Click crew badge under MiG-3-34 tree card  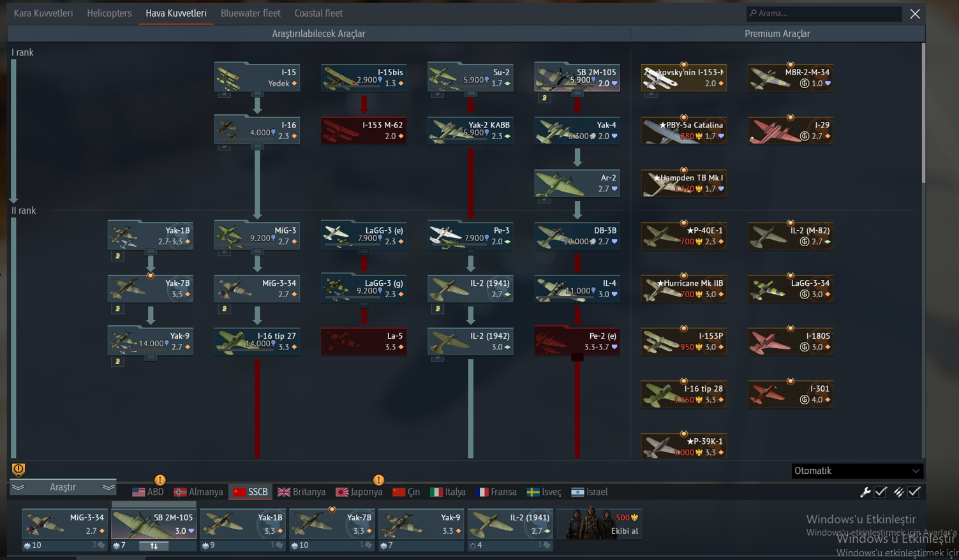[x=224, y=309]
